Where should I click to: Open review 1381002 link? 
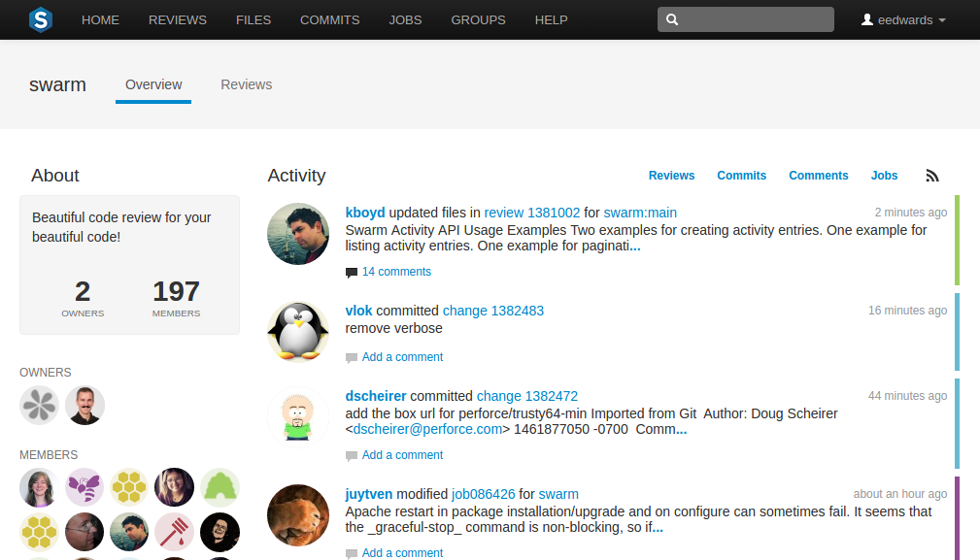click(532, 213)
